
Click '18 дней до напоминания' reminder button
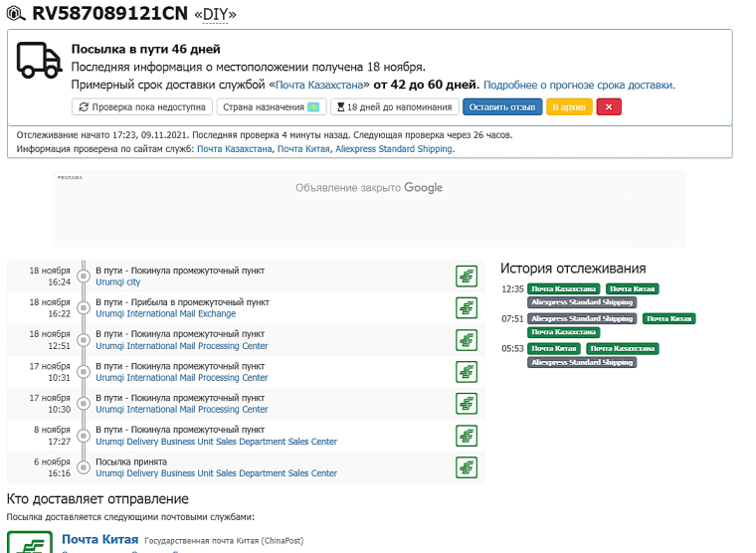coord(394,107)
